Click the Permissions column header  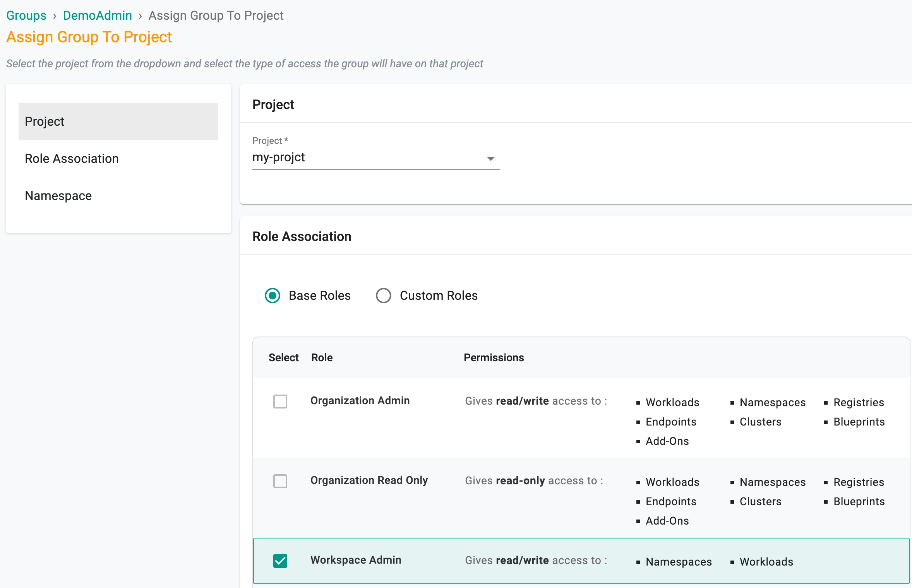[x=494, y=357]
